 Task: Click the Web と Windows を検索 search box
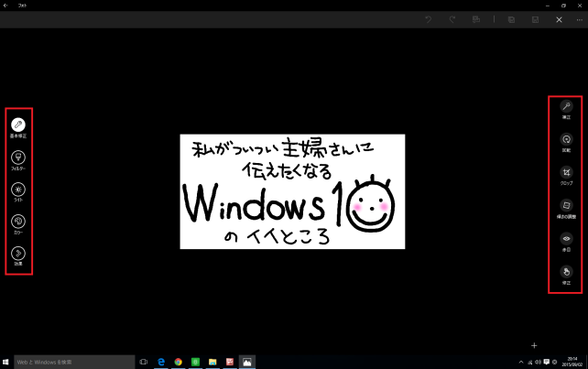[74, 362]
